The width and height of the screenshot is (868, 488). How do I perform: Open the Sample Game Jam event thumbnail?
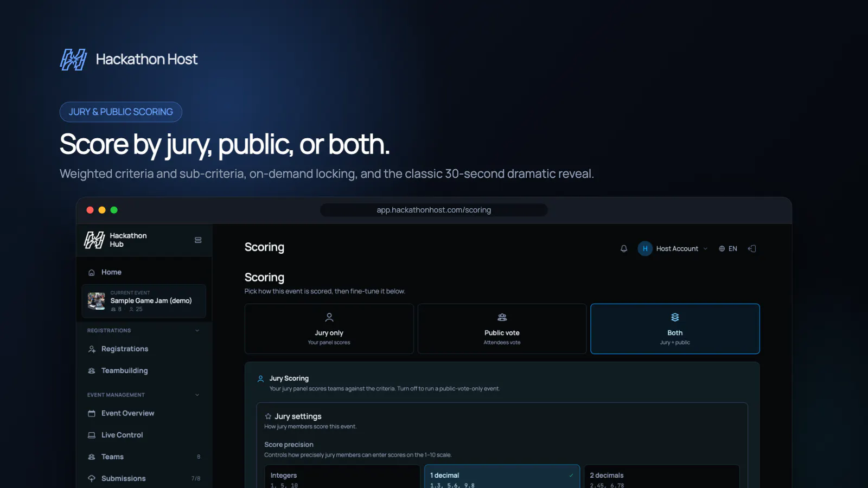pyautogui.click(x=97, y=301)
